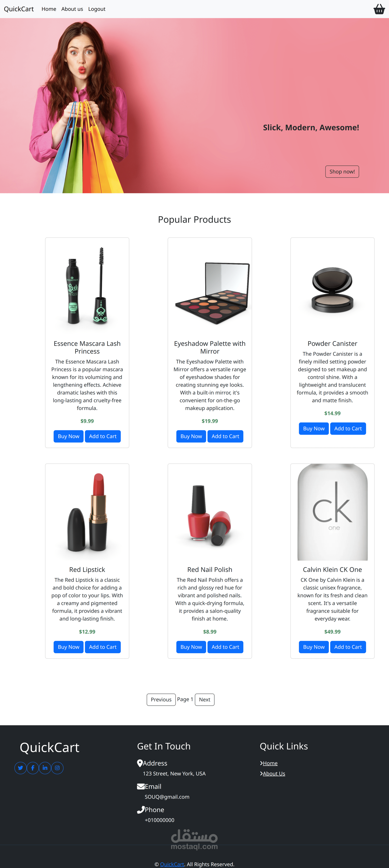
Task: Open the shopping cart basket icon
Action: coord(379,9)
